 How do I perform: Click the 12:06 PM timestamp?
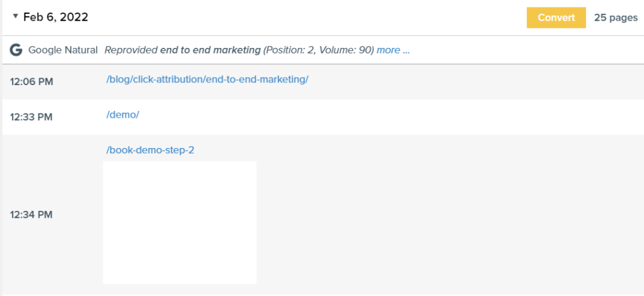click(31, 81)
